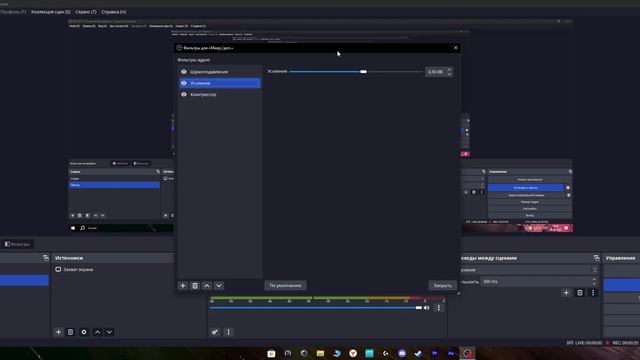Screen dimensions: 640x360
Task: Open transition properties three-dot menu
Action: [593, 293]
